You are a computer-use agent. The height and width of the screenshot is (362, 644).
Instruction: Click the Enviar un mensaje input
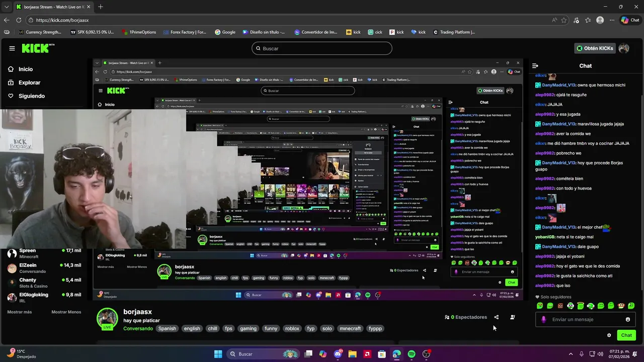586,319
